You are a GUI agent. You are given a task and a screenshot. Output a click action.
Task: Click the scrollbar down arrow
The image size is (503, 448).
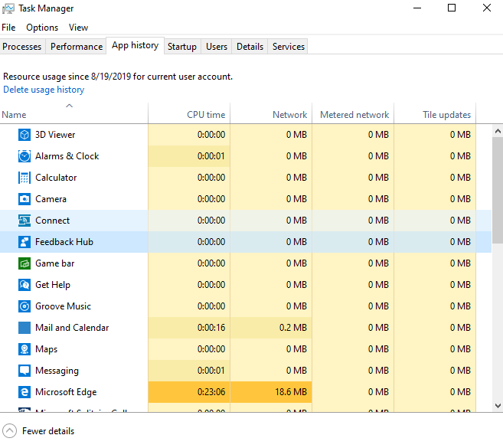coord(498,406)
